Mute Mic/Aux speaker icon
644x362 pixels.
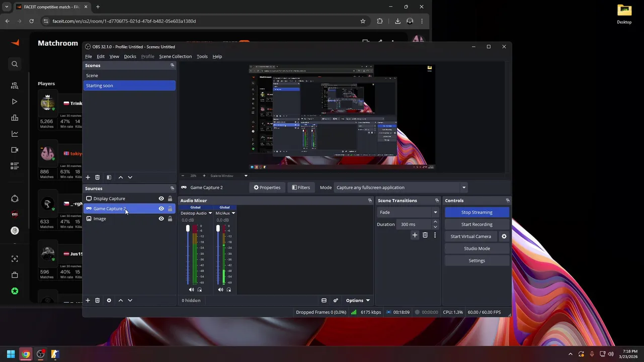tap(220, 290)
